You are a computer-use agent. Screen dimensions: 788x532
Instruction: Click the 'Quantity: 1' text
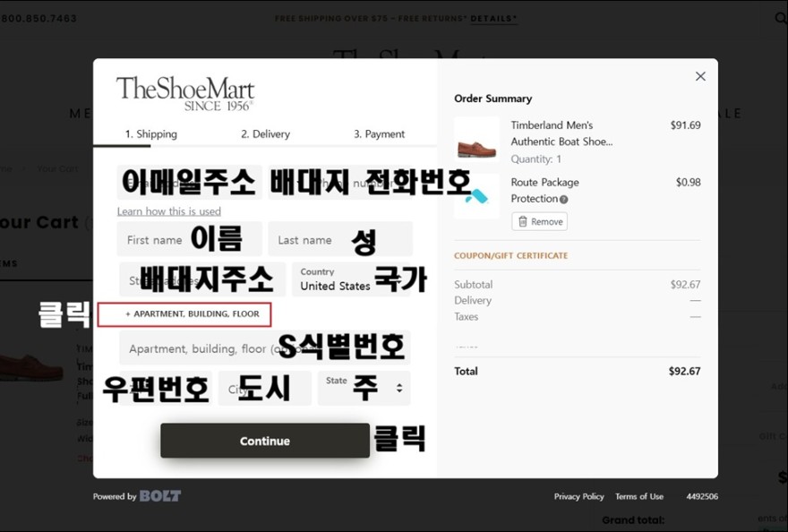point(536,159)
